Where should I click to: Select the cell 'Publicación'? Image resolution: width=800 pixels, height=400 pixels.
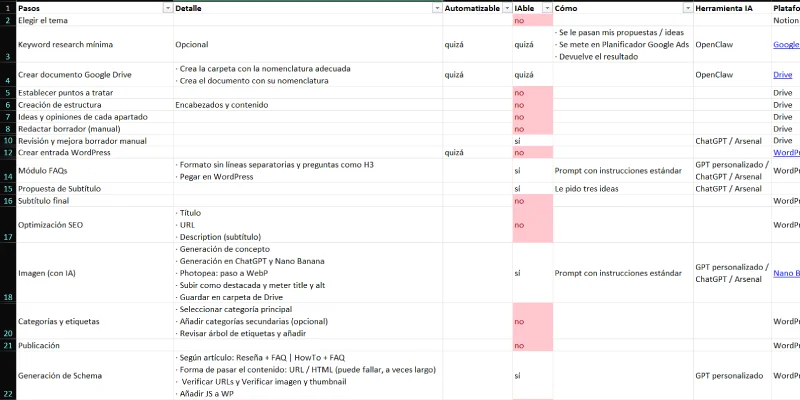[x=95, y=345]
